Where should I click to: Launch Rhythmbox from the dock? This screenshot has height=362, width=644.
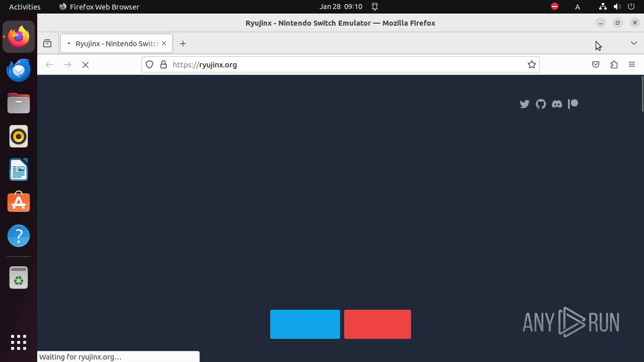tap(19, 136)
